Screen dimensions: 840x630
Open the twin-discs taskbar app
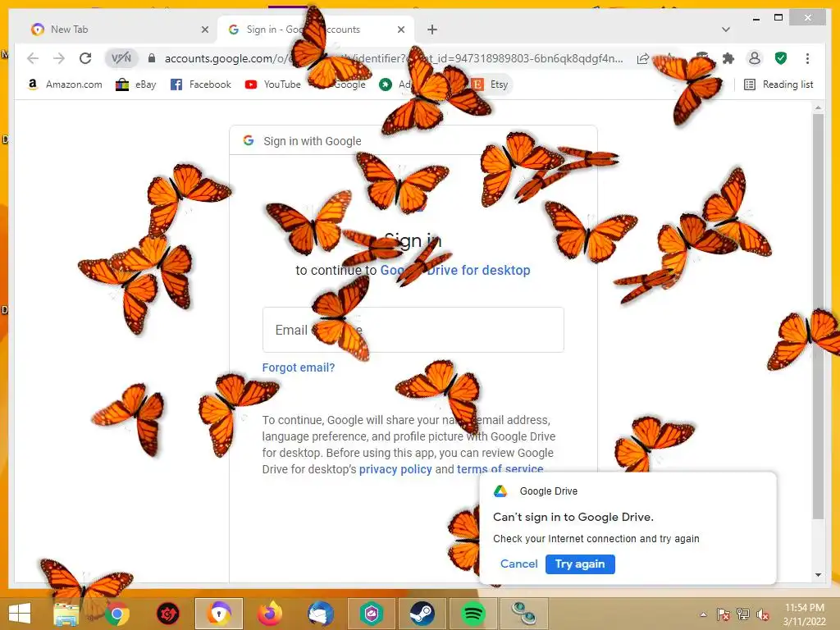pyautogui.click(x=523, y=614)
